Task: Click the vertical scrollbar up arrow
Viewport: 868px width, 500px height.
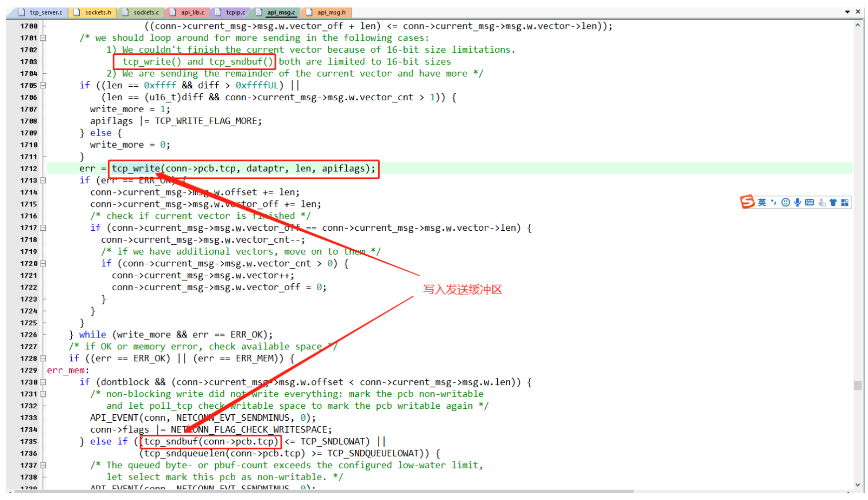Action: tap(858, 25)
